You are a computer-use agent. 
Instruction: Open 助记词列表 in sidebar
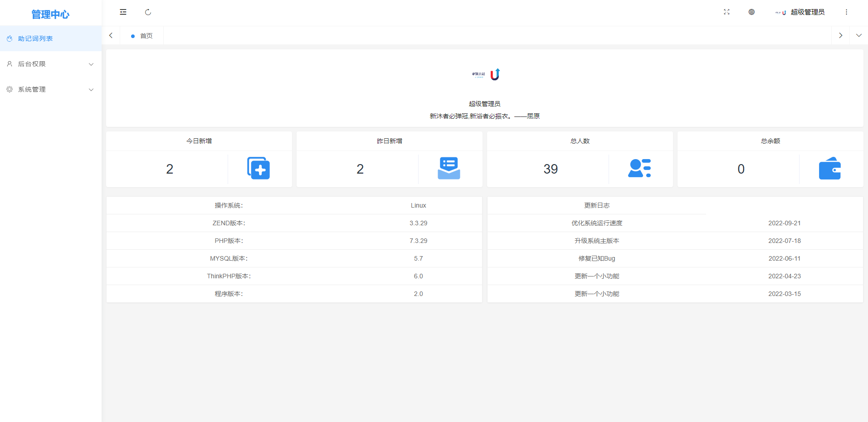click(x=35, y=39)
